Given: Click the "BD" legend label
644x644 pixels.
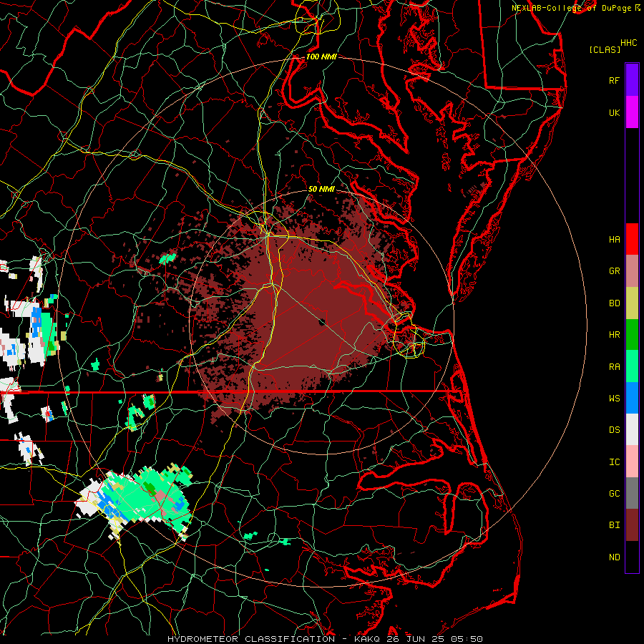Looking at the screenshot, I should (614, 303).
